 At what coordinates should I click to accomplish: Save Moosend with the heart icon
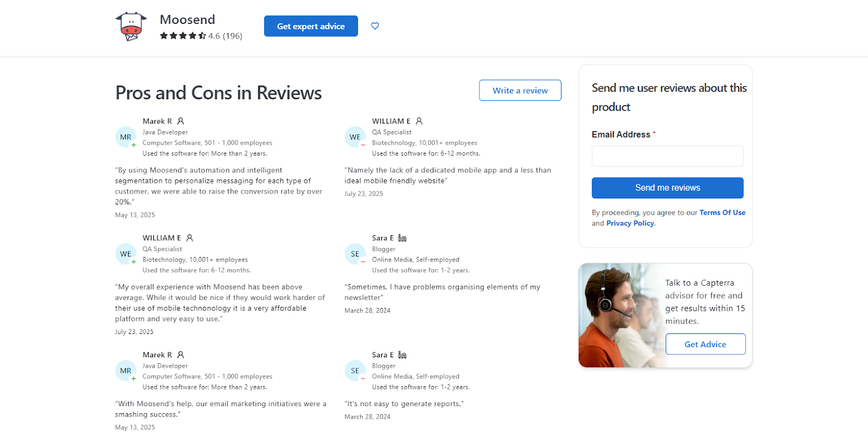(x=375, y=26)
